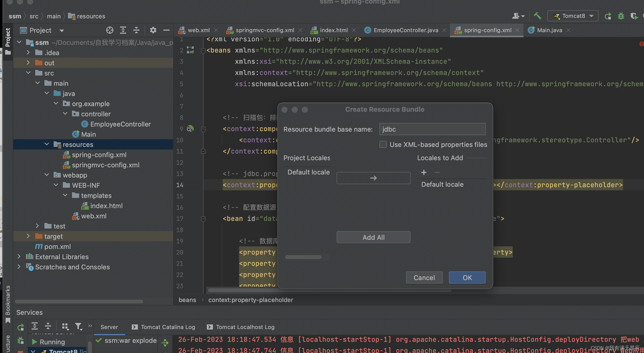Image resolution: width=644 pixels, height=353 pixels.
Task: Click the Resource bundle base name field
Action: coord(432,129)
